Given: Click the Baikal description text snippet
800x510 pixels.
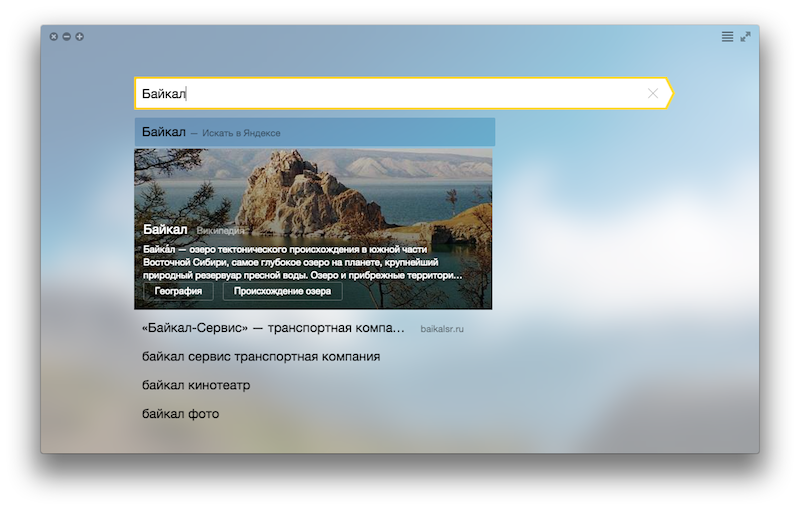Looking at the screenshot, I should pos(300,261).
